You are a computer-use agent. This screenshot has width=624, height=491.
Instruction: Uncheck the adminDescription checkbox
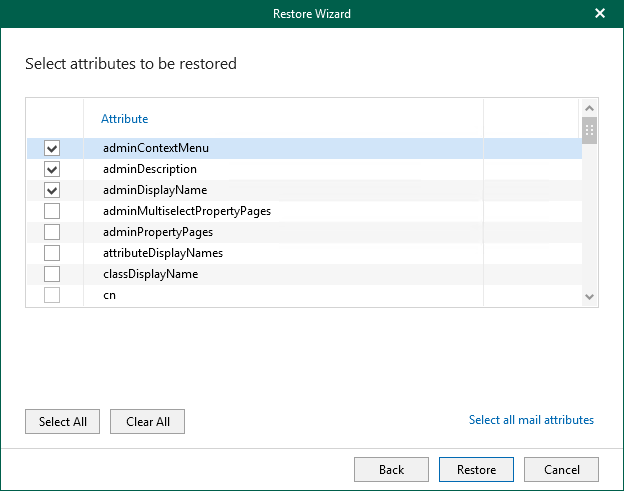(52, 169)
